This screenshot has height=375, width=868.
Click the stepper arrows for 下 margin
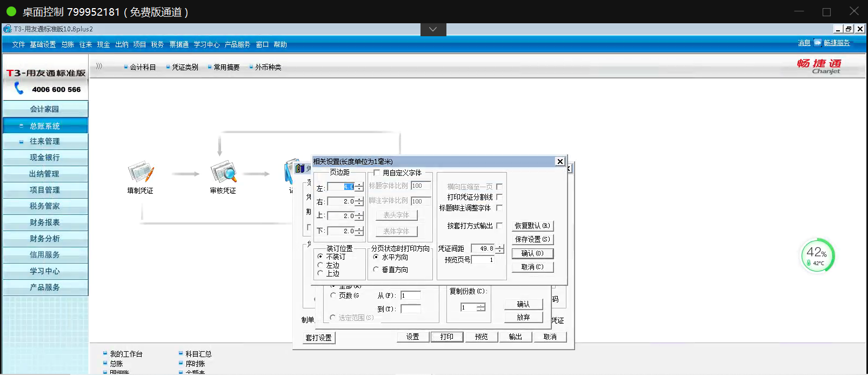point(359,231)
